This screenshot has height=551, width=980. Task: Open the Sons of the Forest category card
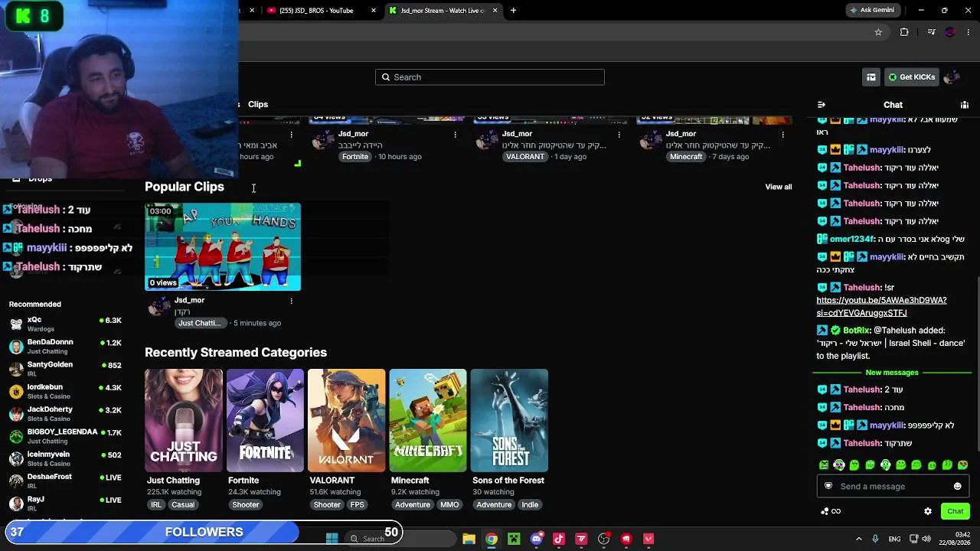[509, 421]
